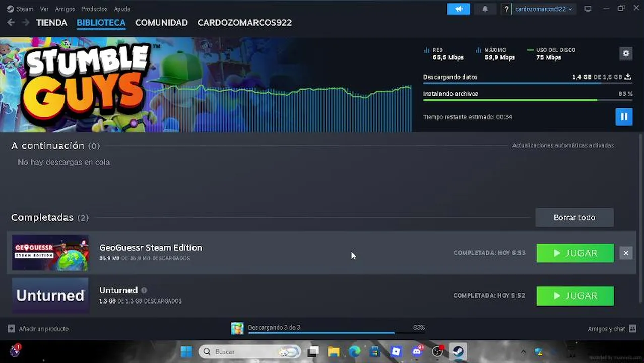Play GeoGuessr Steam Edition with JUGAR
644x363 pixels.
click(x=575, y=253)
